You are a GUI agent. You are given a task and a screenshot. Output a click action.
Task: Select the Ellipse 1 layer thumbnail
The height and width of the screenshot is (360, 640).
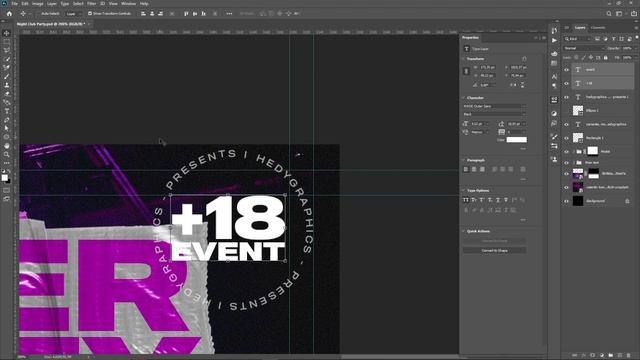578,110
